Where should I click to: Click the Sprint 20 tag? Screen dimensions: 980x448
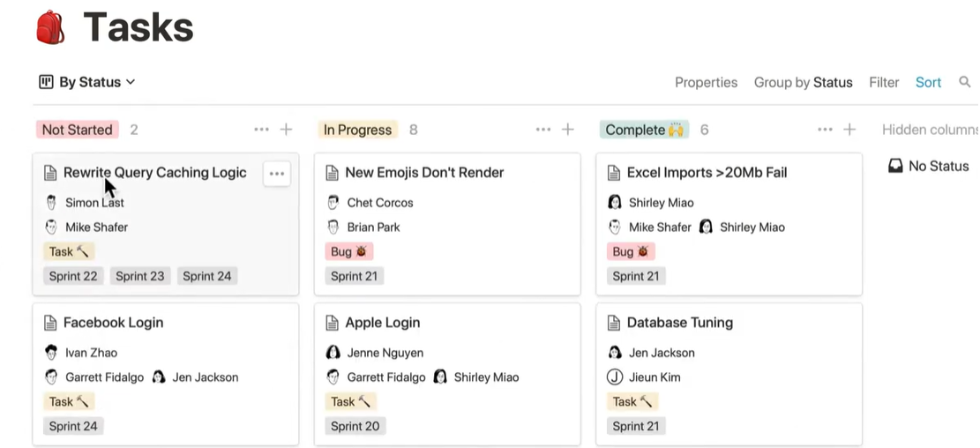point(355,426)
